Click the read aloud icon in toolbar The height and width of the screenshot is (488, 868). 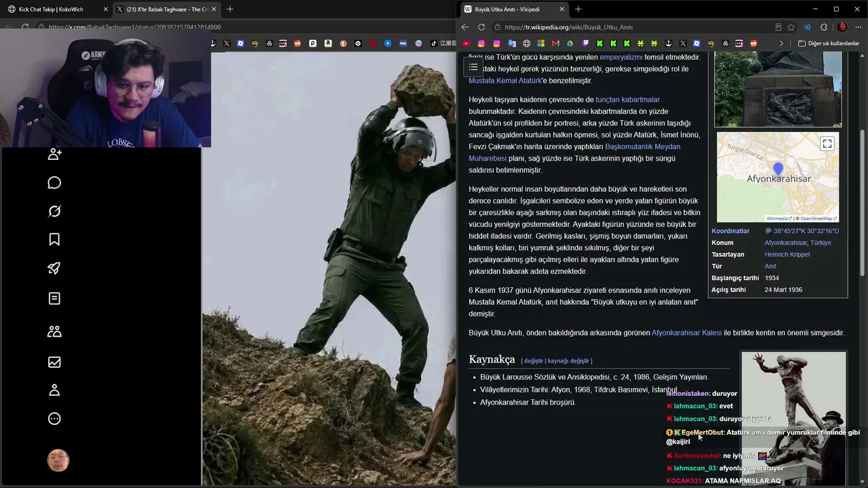[x=808, y=27]
